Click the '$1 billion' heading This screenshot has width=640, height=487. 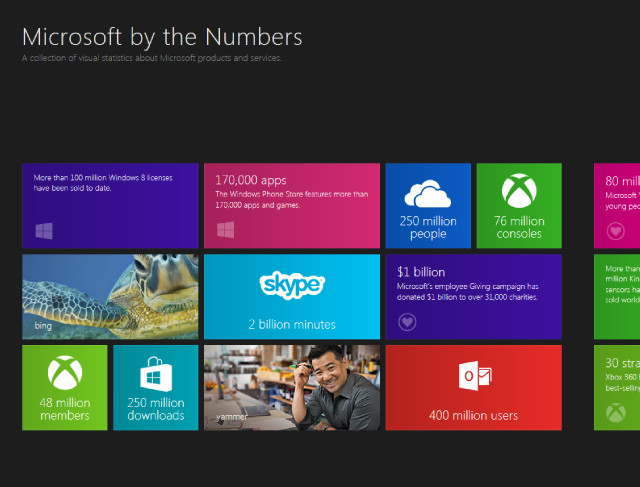point(421,272)
